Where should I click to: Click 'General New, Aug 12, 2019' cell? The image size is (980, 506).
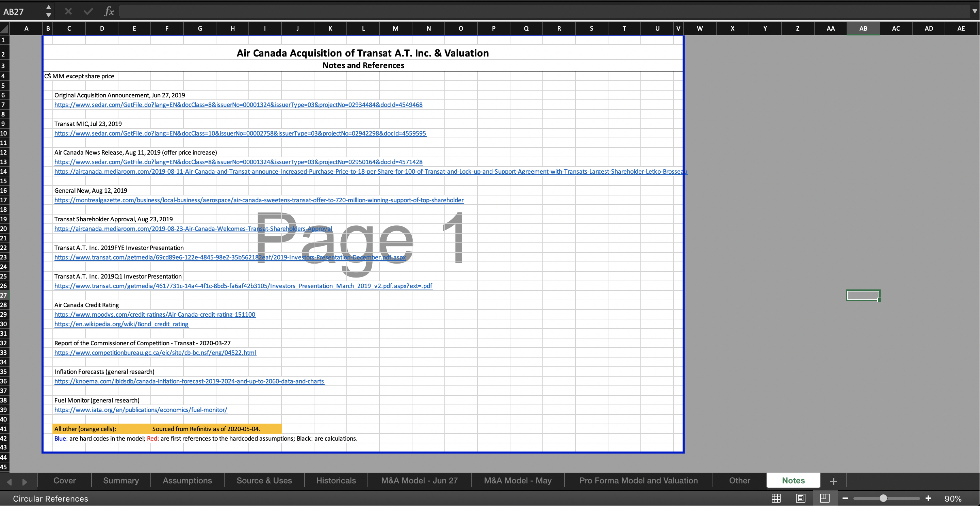pyautogui.click(x=91, y=190)
